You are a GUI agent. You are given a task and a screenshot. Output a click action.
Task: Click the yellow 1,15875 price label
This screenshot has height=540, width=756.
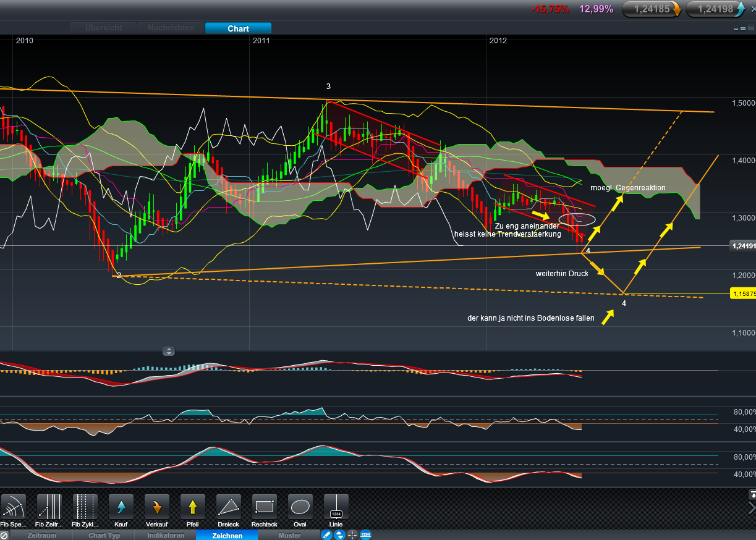tap(742, 293)
